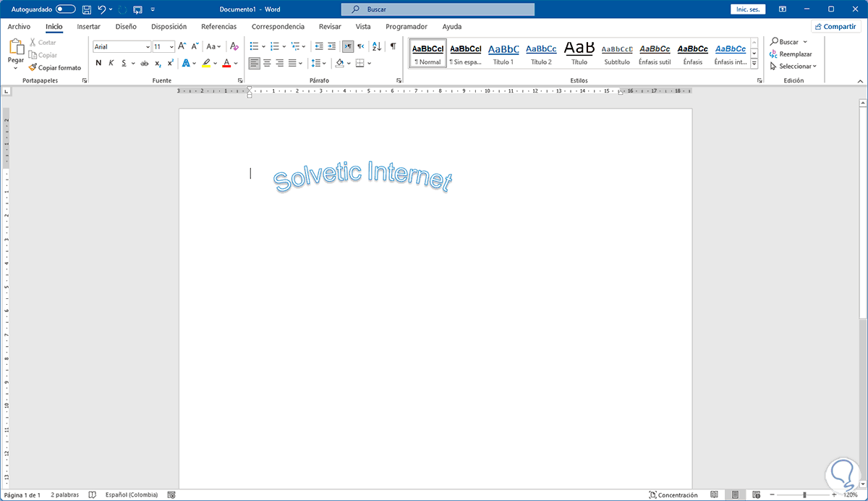Save the document with the floppy disk icon
The width and height of the screenshot is (868, 501).
coord(87,9)
